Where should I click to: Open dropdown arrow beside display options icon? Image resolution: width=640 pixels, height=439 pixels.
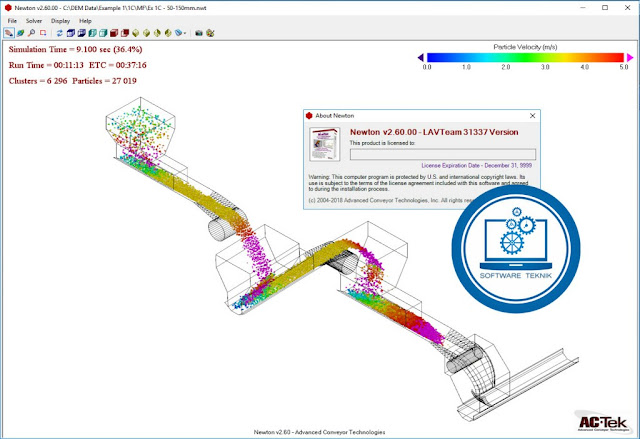click(x=185, y=33)
